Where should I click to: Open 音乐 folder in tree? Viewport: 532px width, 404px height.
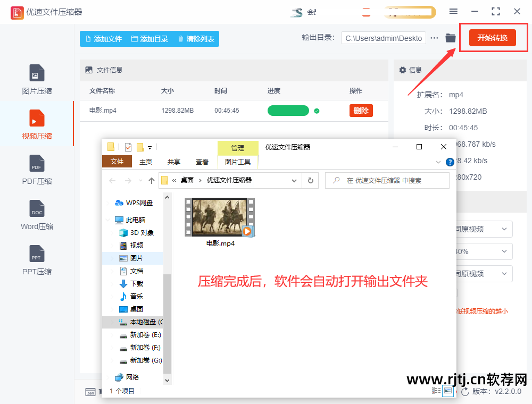(131, 296)
